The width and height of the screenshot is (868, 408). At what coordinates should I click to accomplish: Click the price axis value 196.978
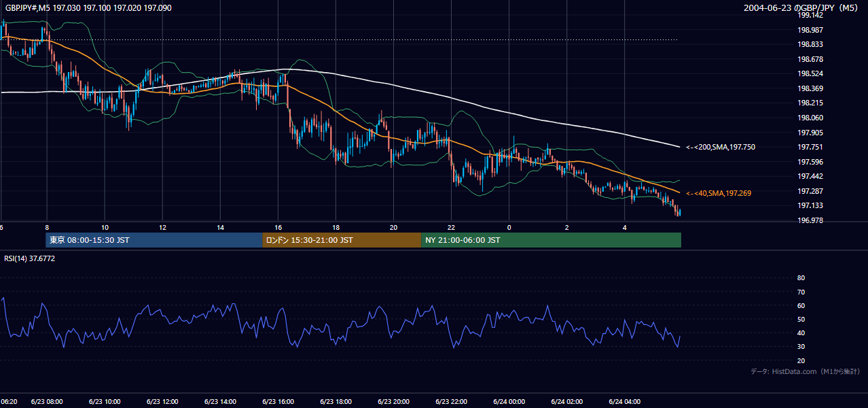(x=811, y=220)
